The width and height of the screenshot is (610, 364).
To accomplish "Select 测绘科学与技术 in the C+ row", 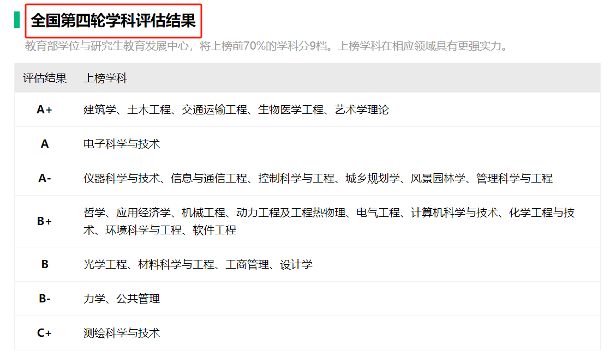I will (x=122, y=333).
